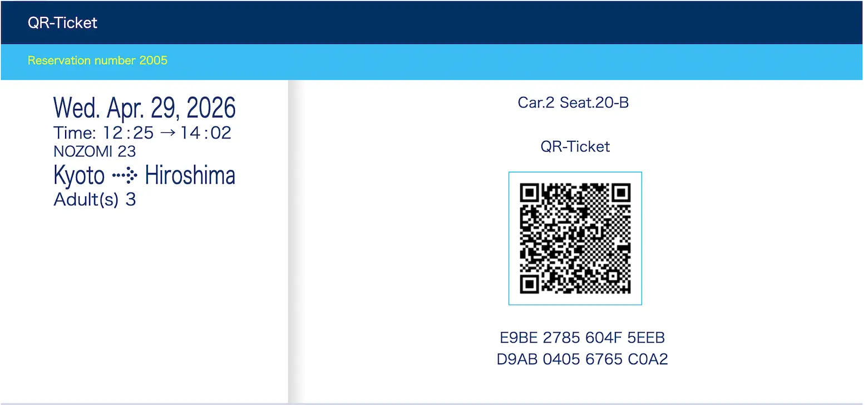Screen dimensions: 868x405
Task: Click the QR-Ticket label above the code
Action: coord(575,146)
